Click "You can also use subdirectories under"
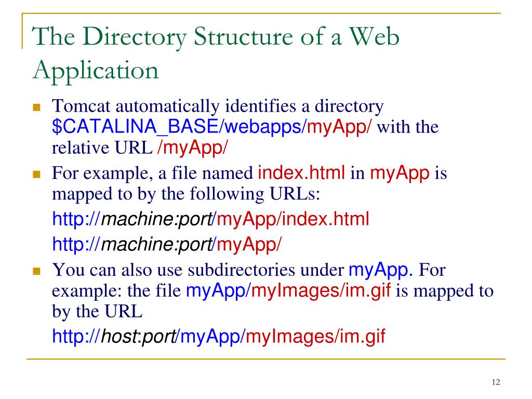The height and width of the screenshot is (399, 532). tap(198, 270)
